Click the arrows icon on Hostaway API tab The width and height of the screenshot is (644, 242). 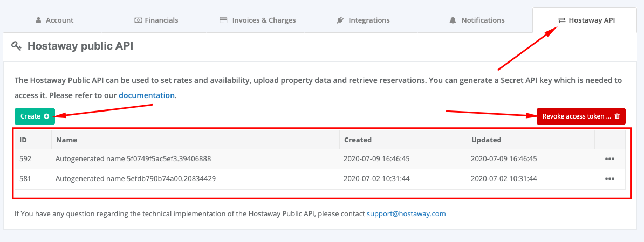pos(561,20)
